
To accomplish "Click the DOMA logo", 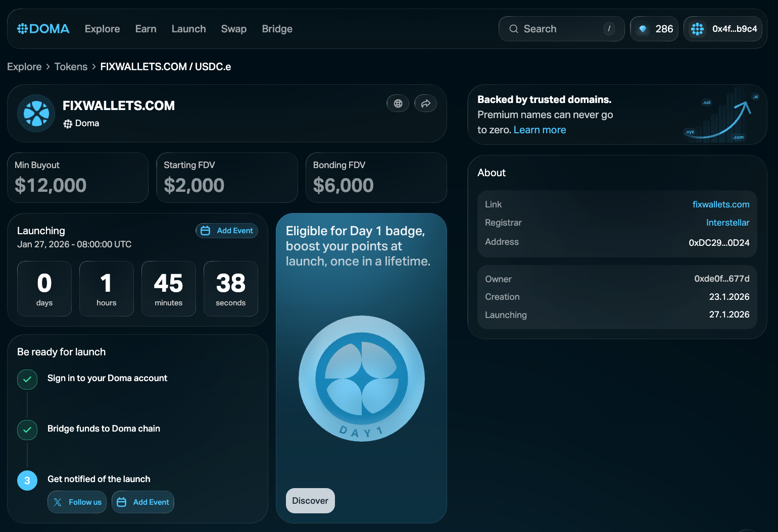I will [x=43, y=29].
